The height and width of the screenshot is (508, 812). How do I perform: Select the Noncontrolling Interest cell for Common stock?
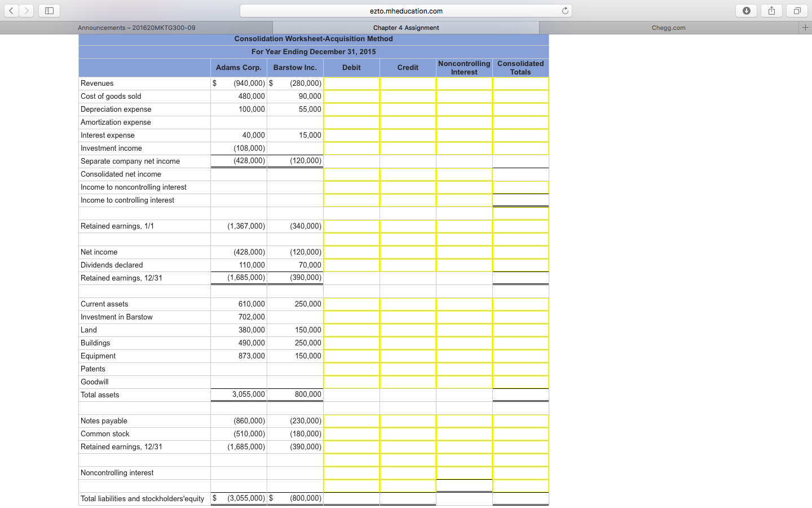tap(464, 434)
